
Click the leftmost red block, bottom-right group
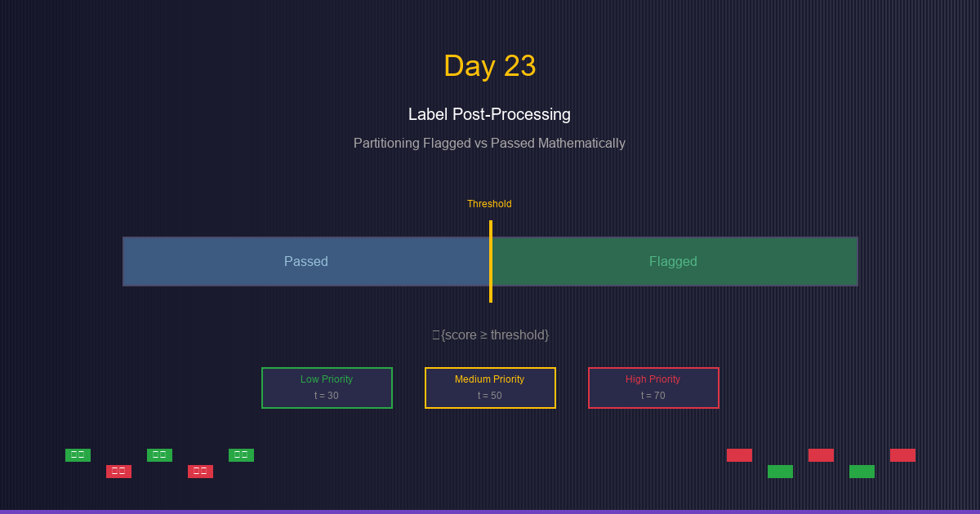(739, 455)
